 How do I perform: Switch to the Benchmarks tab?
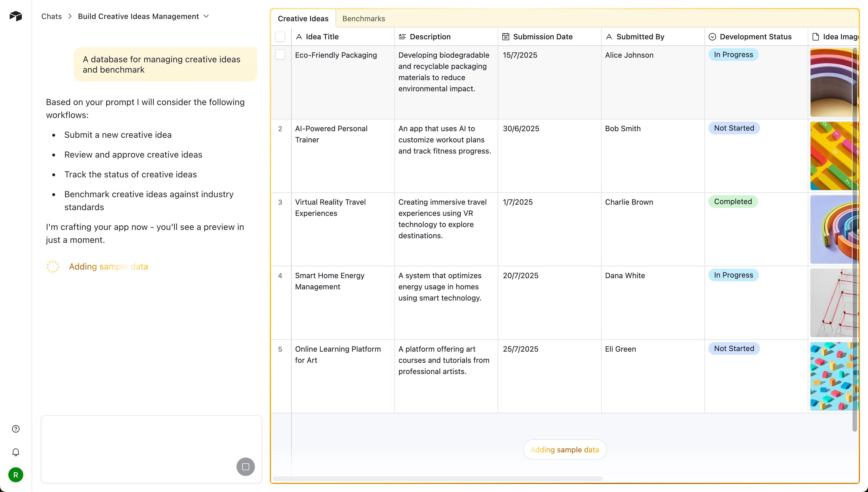(364, 19)
